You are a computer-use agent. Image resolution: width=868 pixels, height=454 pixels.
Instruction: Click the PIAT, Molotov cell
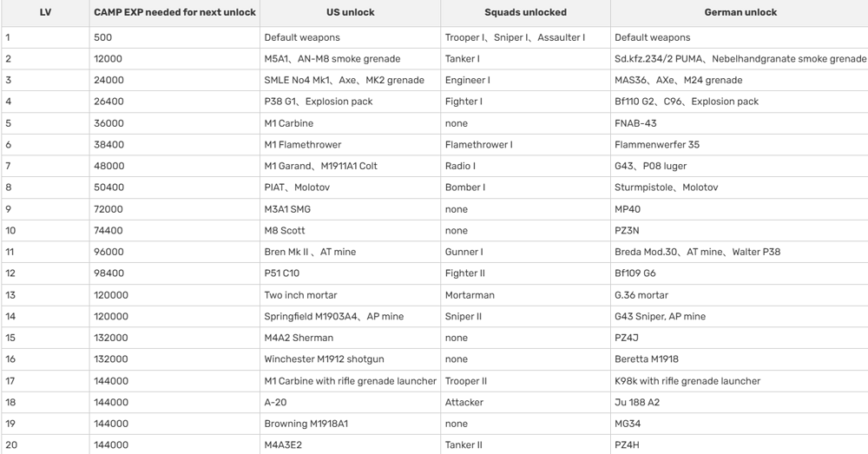click(x=350, y=188)
